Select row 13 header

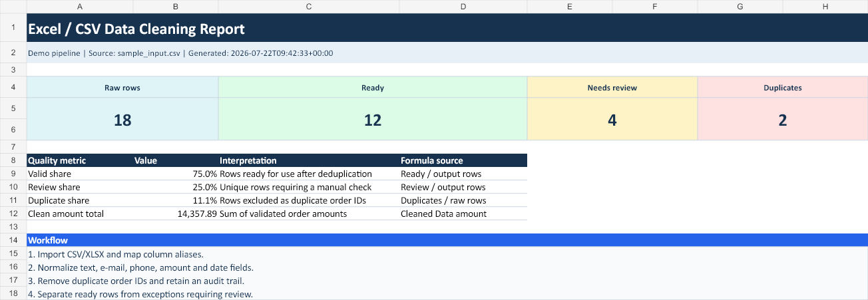tap(13, 227)
